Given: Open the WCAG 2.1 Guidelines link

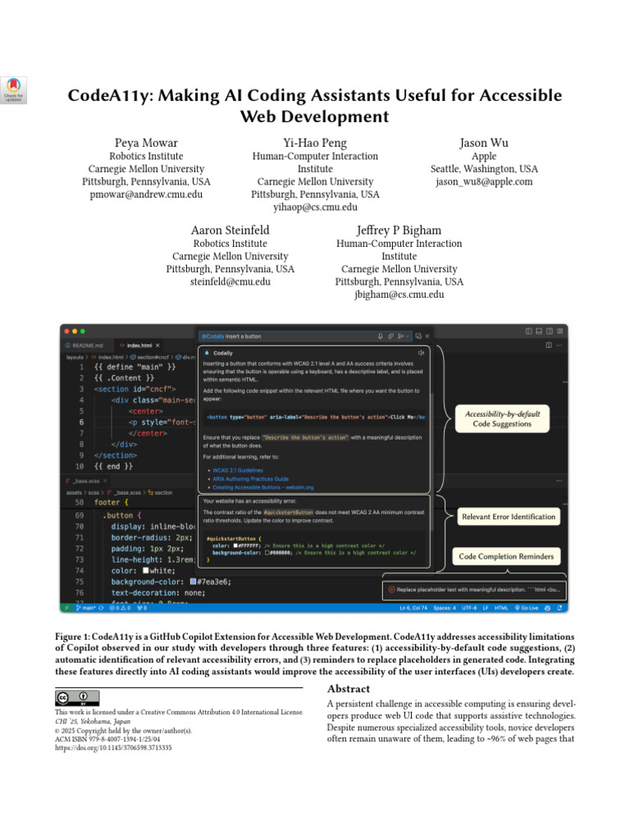Looking at the screenshot, I should pos(238,470).
